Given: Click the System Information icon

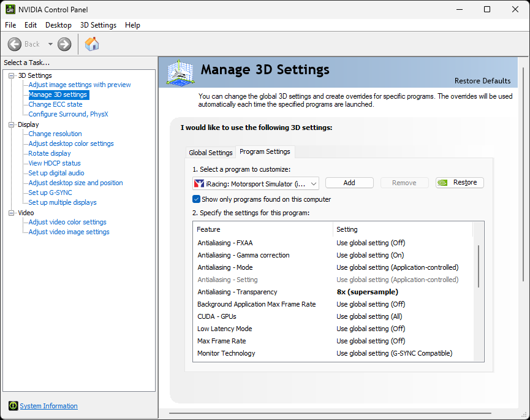Looking at the screenshot, I should click(13, 405).
